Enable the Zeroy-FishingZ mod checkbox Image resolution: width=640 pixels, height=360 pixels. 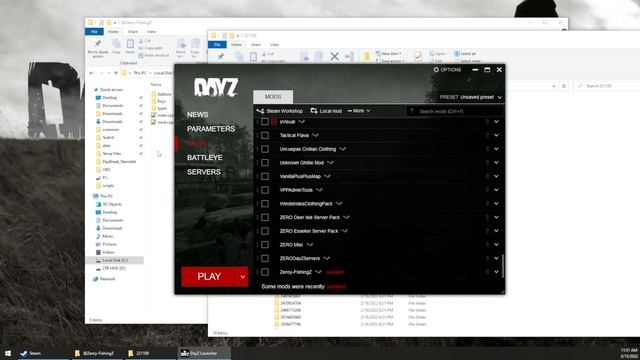tap(265, 272)
